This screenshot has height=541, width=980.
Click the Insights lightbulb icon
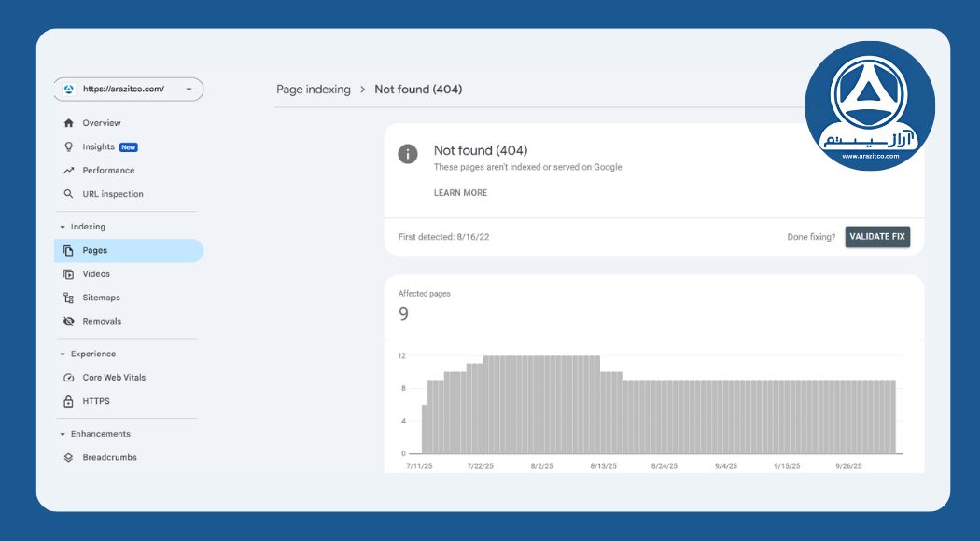[x=68, y=146]
